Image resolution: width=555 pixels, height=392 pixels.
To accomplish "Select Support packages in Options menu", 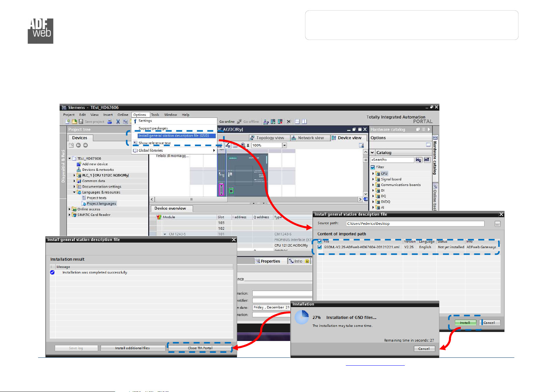I will (153, 128).
